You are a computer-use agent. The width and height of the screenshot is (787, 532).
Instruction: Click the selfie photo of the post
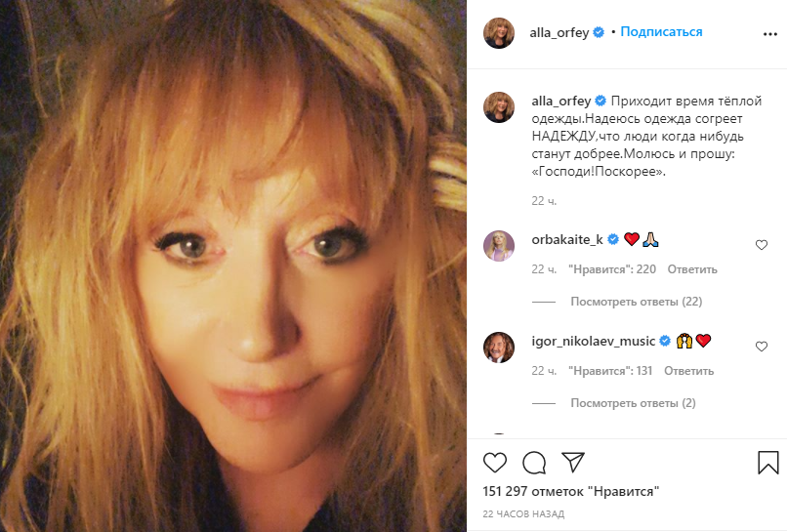(233, 266)
